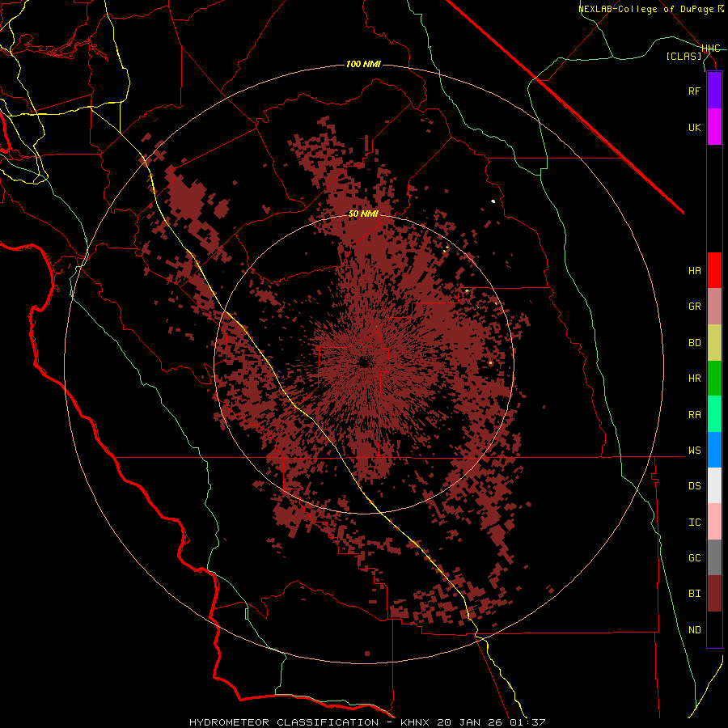Select the BD yellow legend swatch
Image resolution: width=728 pixels, height=728 pixels.
click(x=714, y=343)
